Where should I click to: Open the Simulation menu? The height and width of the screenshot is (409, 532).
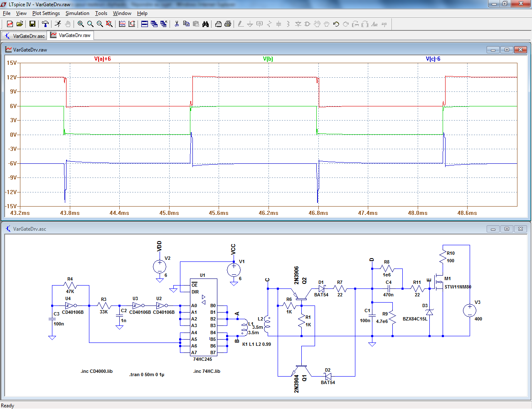77,13
